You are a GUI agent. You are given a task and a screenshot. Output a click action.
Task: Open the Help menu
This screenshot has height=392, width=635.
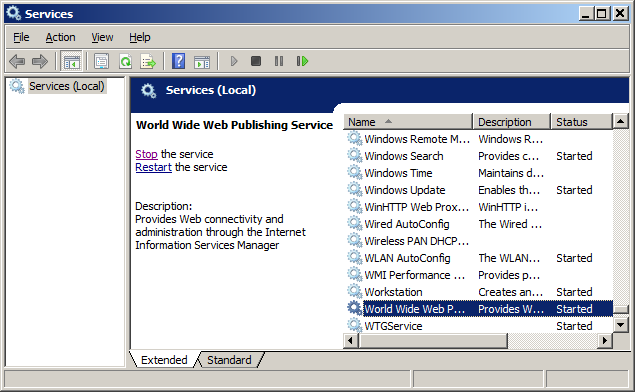pos(140,37)
